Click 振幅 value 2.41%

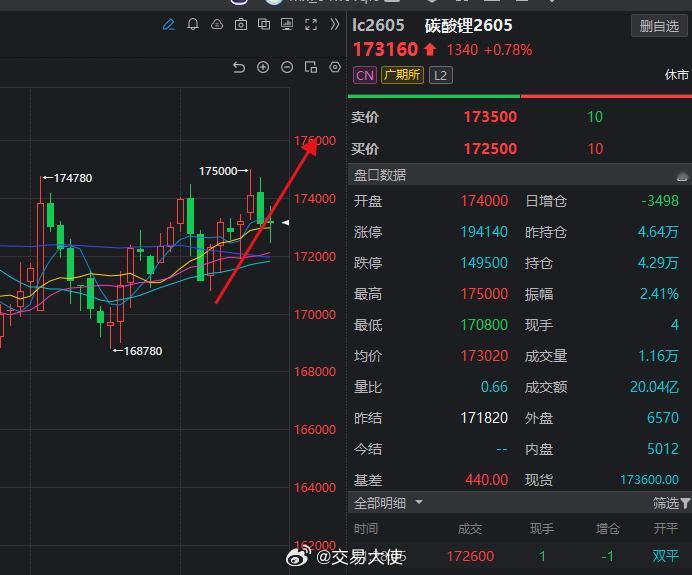click(659, 294)
